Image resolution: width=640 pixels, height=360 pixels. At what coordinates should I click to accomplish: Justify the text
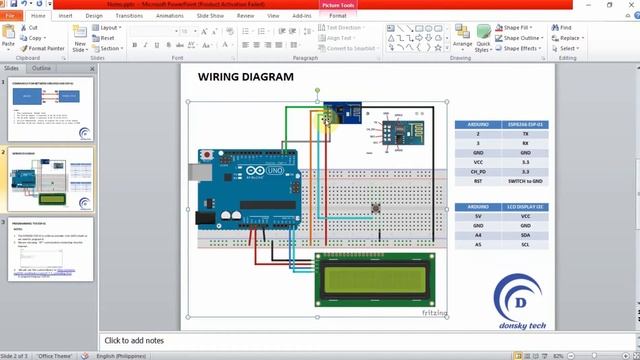(x=279, y=45)
